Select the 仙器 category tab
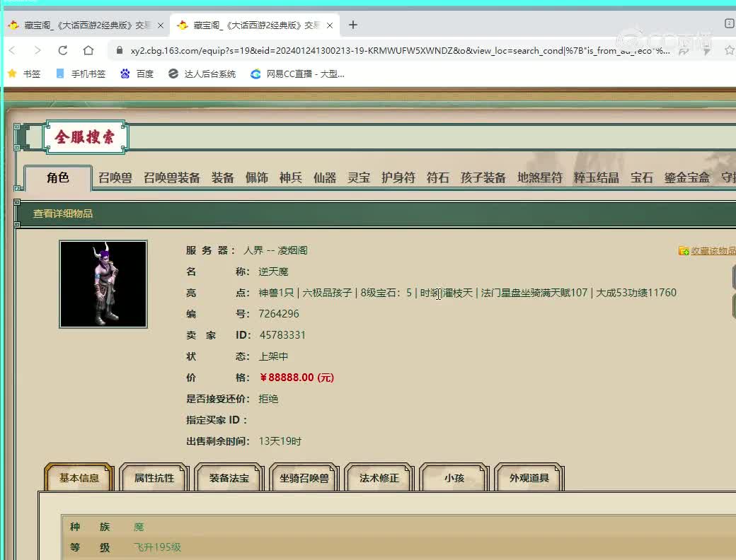736x560 pixels. 325,177
